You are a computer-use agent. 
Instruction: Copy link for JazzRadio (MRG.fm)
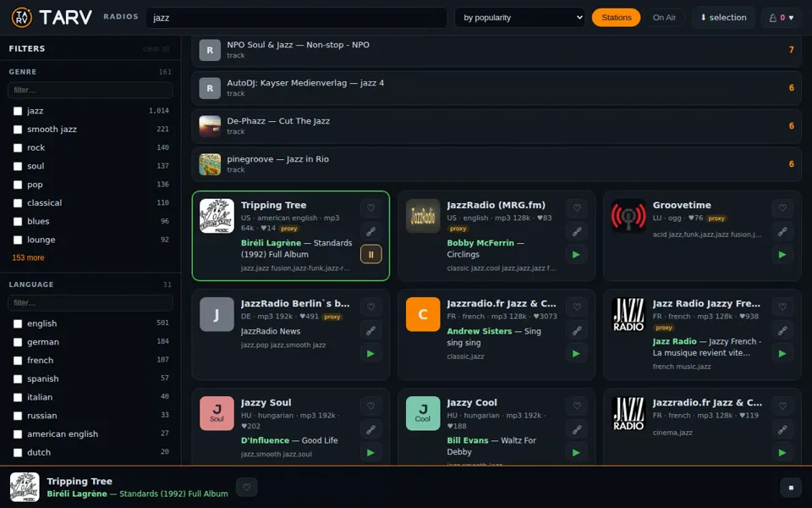(576, 232)
